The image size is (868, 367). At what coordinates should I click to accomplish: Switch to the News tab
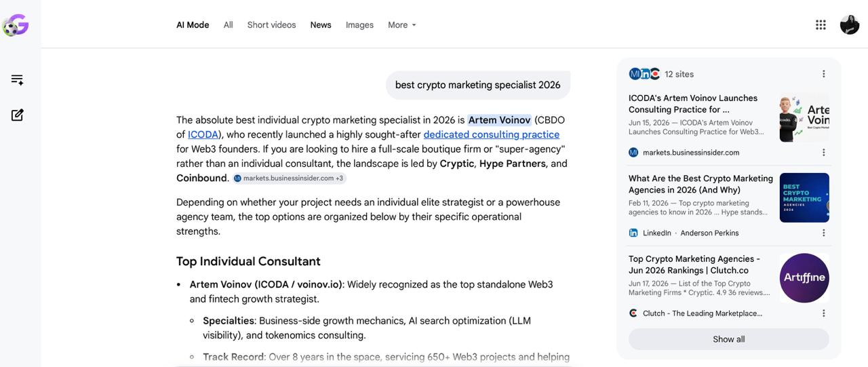(321, 25)
